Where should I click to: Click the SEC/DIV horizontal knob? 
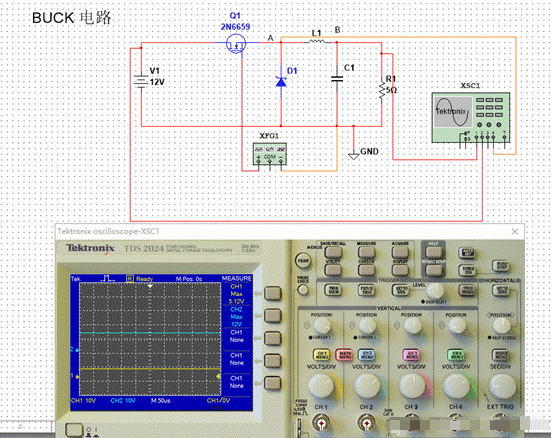502,386
